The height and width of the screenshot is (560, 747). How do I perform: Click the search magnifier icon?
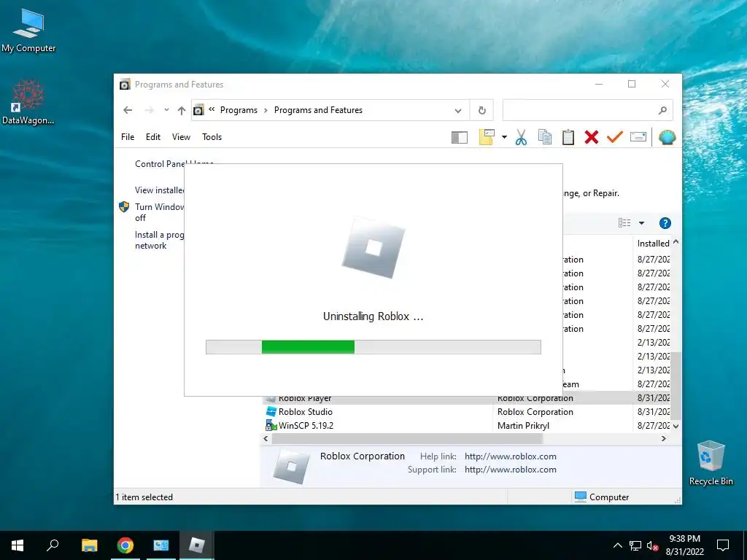tap(662, 111)
